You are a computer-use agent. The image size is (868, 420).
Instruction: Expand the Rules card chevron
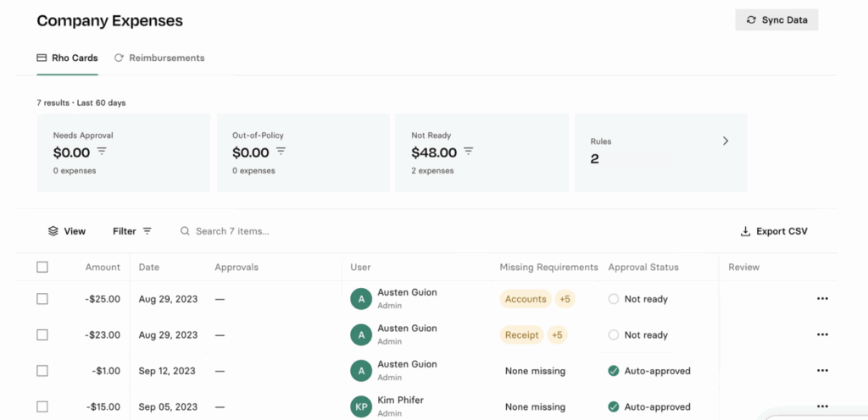click(725, 141)
